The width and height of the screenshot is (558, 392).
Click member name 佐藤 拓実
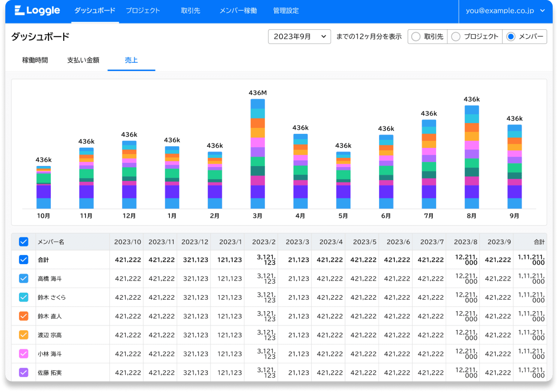(x=49, y=373)
